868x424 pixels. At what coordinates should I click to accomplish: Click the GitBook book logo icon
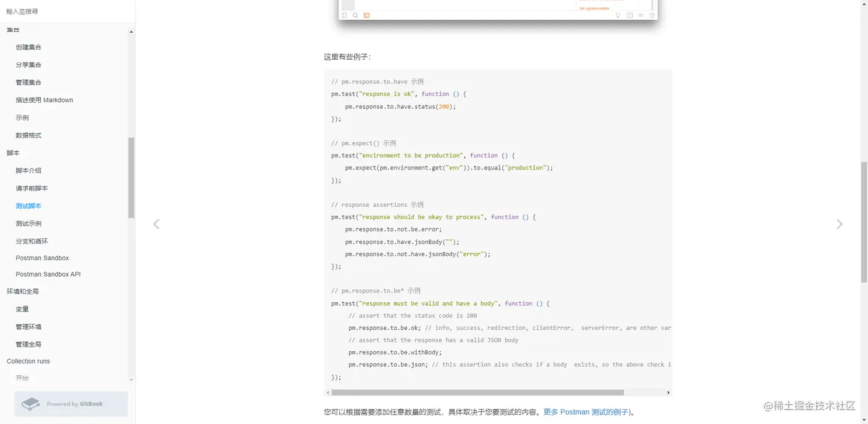(x=30, y=404)
